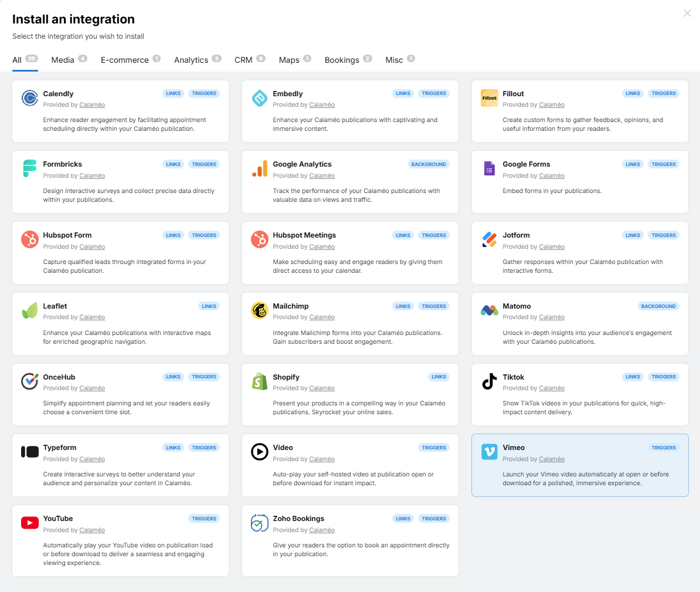Click the OnceHub integration title
700x592 pixels.
click(x=59, y=377)
